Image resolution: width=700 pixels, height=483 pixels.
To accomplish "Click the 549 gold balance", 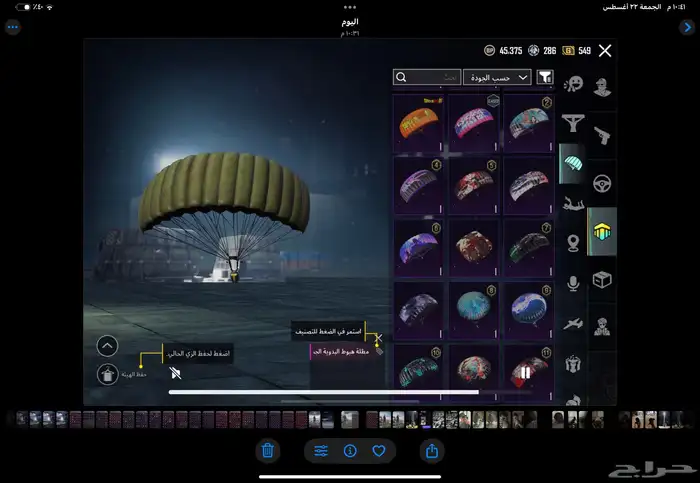I will (x=584, y=51).
